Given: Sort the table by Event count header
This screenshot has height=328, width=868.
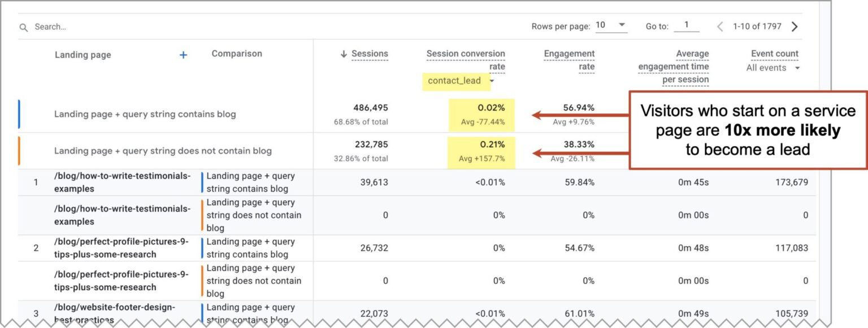Looking at the screenshot, I should coord(774,53).
